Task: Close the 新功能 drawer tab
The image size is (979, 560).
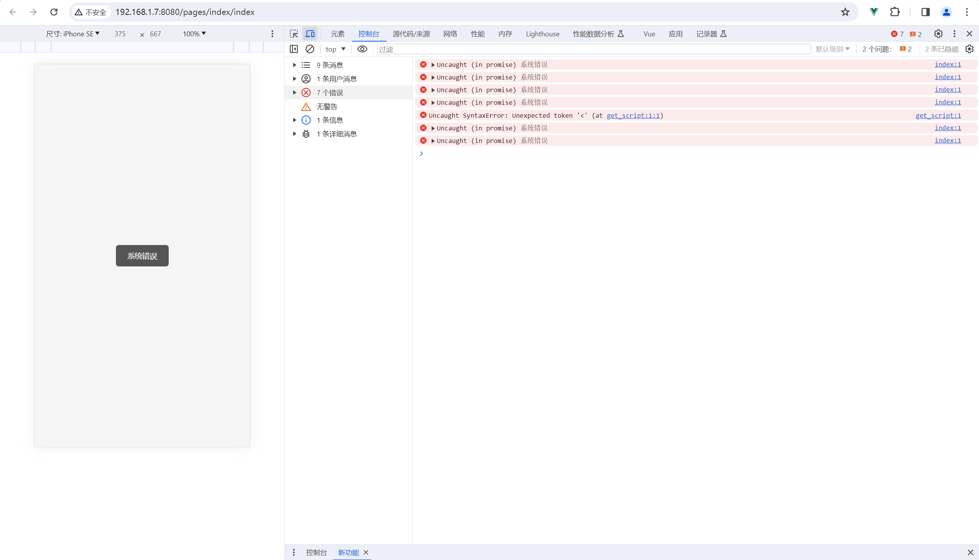Action: tap(366, 552)
